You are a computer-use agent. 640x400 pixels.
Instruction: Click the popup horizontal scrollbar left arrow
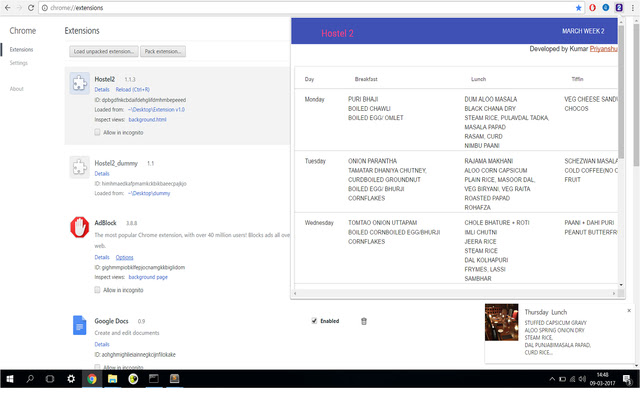[295, 293]
